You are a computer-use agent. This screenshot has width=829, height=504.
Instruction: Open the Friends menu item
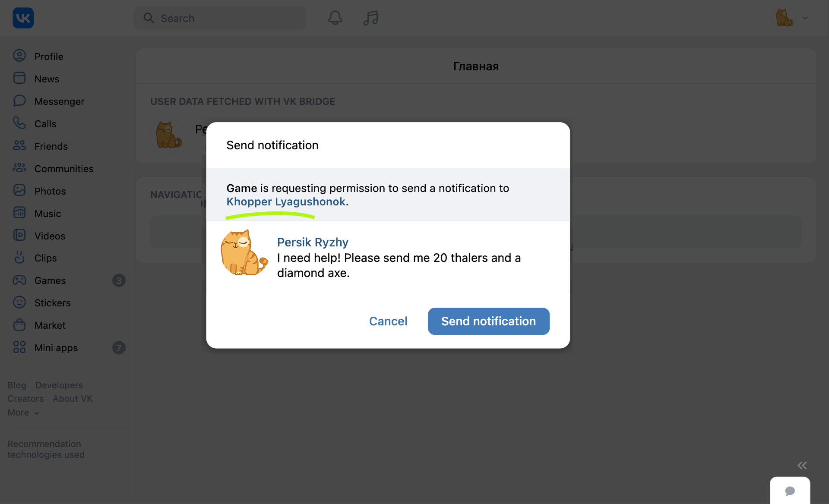pos(51,146)
